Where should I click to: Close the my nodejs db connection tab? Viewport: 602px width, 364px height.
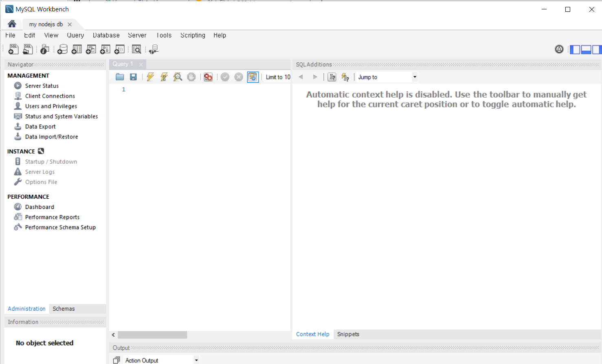(70, 24)
